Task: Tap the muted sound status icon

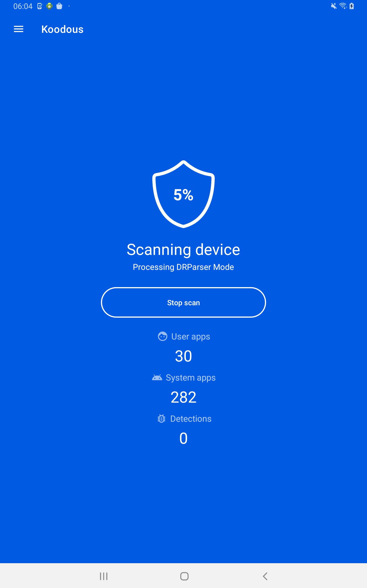Action: (334, 6)
